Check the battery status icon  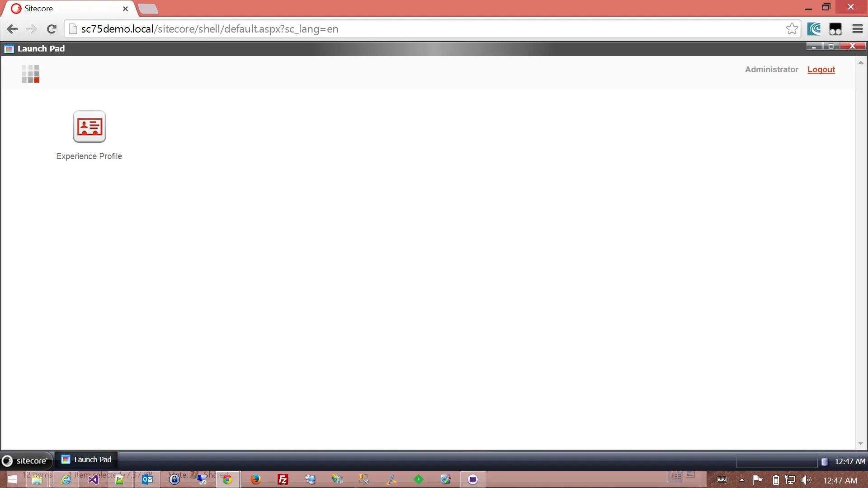[776, 480]
